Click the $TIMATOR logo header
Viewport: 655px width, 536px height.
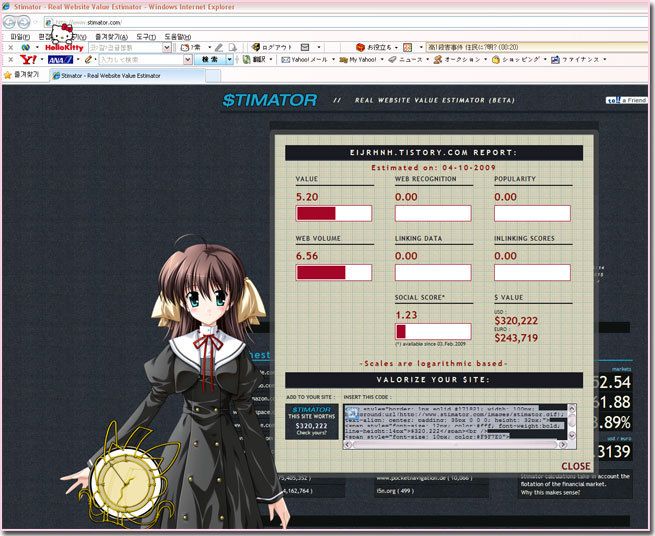click(x=269, y=100)
